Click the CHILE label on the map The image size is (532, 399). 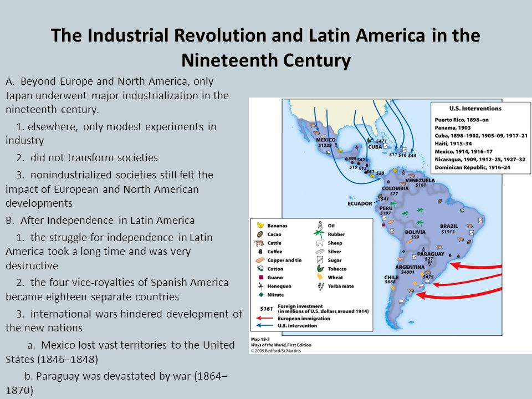coord(391,277)
